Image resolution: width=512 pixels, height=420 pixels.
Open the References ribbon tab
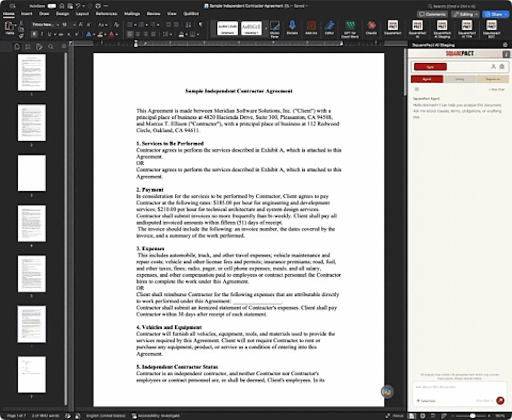(106, 14)
